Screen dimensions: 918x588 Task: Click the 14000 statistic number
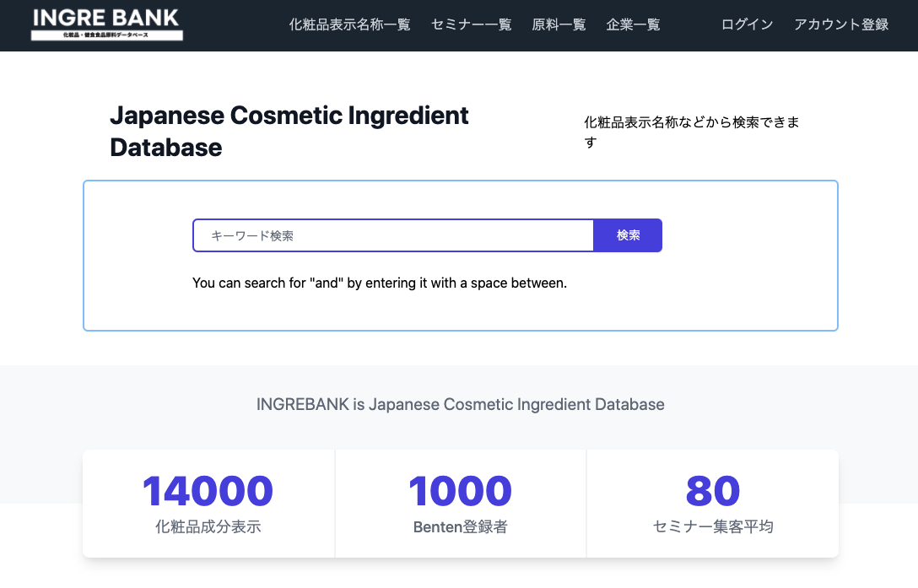click(x=208, y=491)
